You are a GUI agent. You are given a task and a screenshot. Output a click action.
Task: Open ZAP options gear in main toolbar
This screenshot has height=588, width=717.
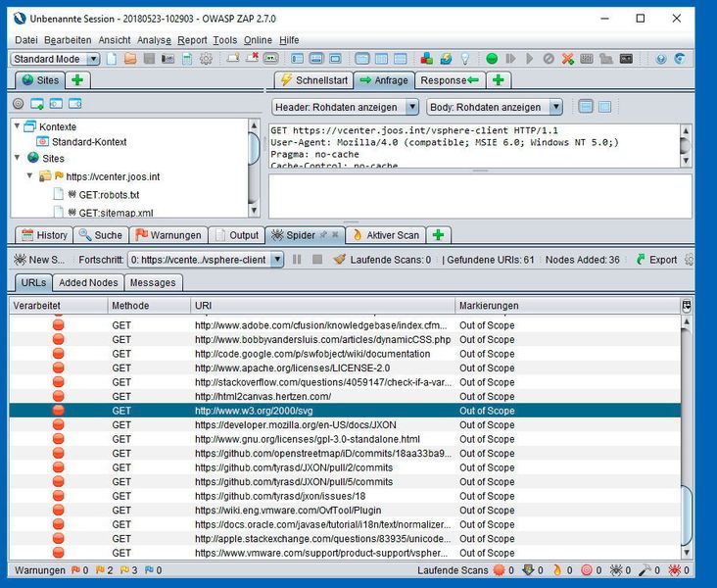coord(206,59)
